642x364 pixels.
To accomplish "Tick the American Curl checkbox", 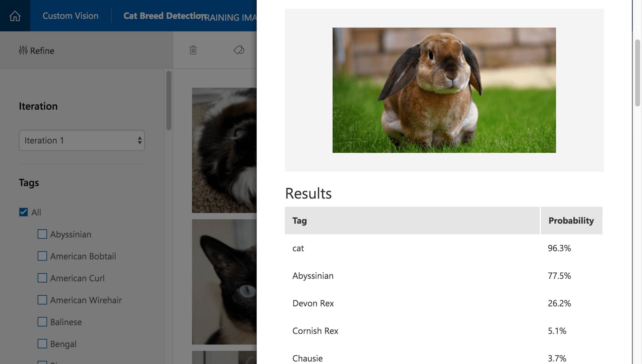I will tap(42, 278).
